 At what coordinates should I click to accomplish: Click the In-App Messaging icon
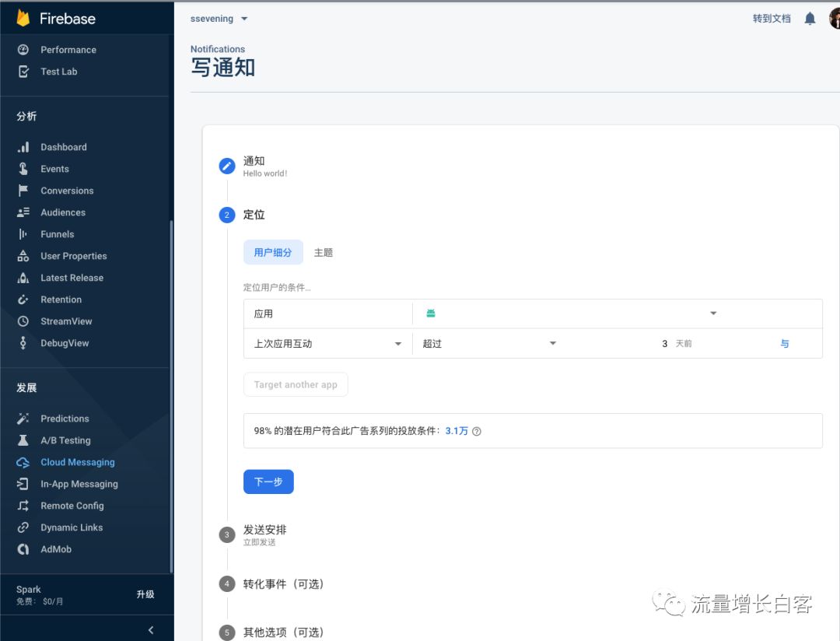[23, 484]
